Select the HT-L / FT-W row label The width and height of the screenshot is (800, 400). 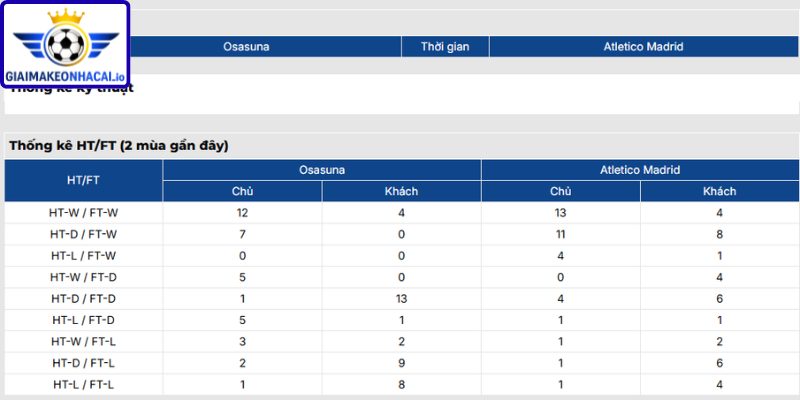83,256
